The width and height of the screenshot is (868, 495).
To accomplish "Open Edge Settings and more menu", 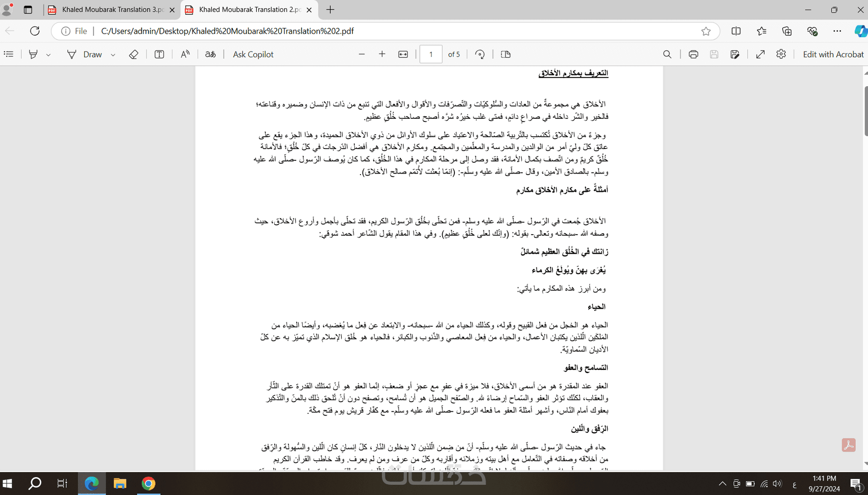I will pyautogui.click(x=837, y=31).
